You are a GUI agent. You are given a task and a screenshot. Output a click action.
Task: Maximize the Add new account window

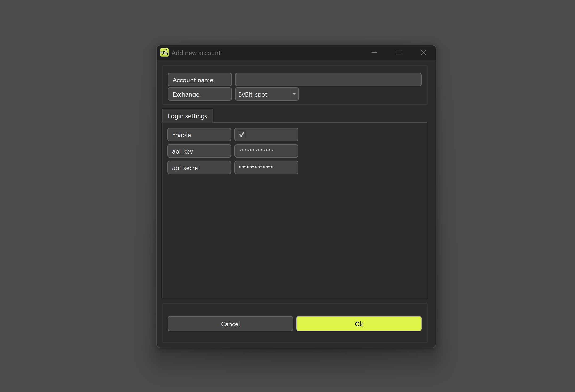click(x=398, y=52)
